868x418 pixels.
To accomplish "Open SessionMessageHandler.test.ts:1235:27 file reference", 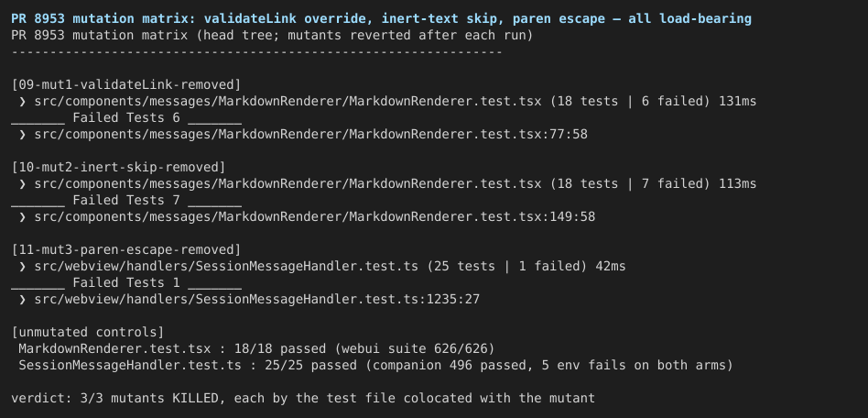I will 257,299.
